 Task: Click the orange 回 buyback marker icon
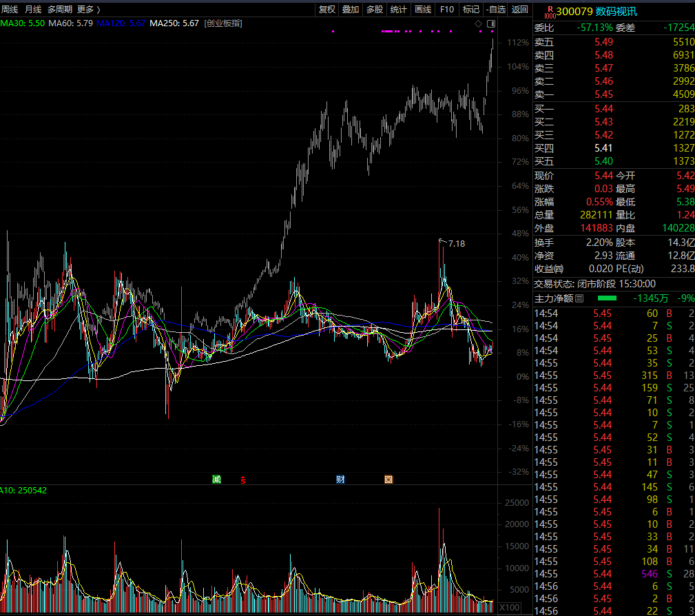coord(388,480)
